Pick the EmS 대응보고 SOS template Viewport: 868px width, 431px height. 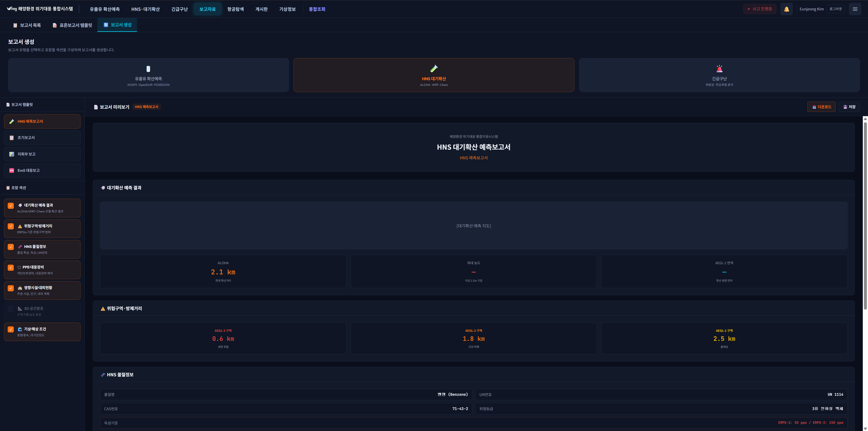click(42, 170)
